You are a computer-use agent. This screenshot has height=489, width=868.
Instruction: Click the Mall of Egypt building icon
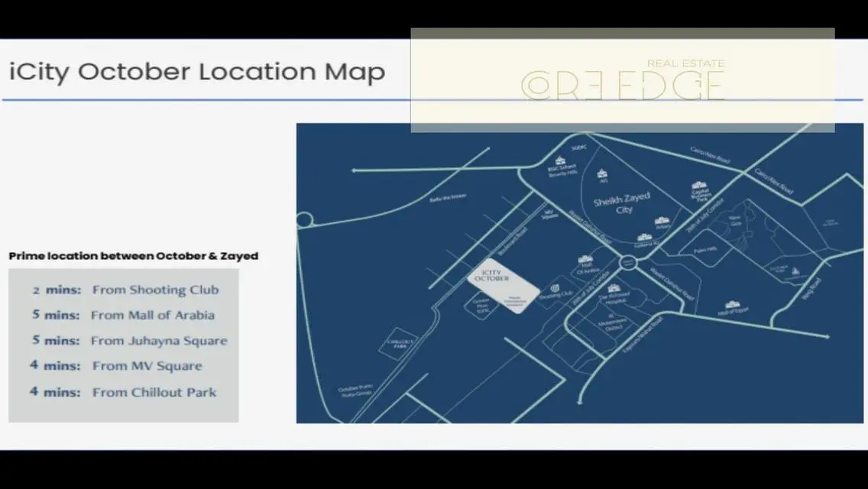coord(732,305)
